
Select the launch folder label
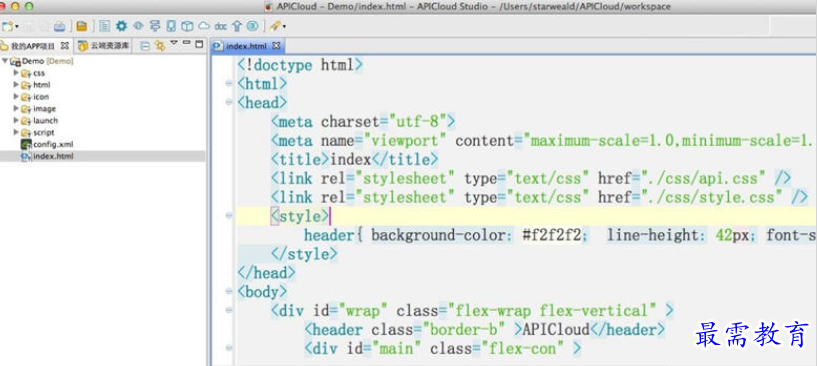pos(45,121)
